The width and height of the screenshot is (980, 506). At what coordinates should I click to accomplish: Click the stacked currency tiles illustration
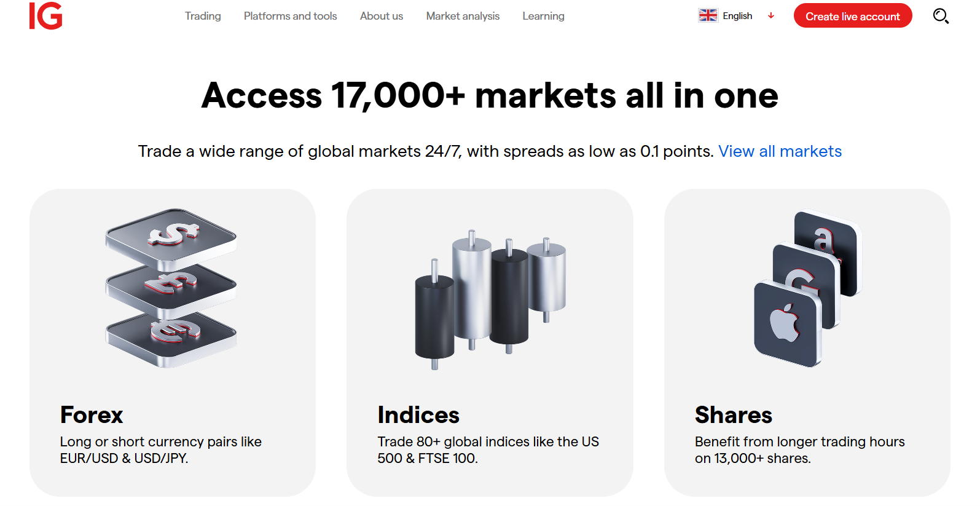pos(171,288)
